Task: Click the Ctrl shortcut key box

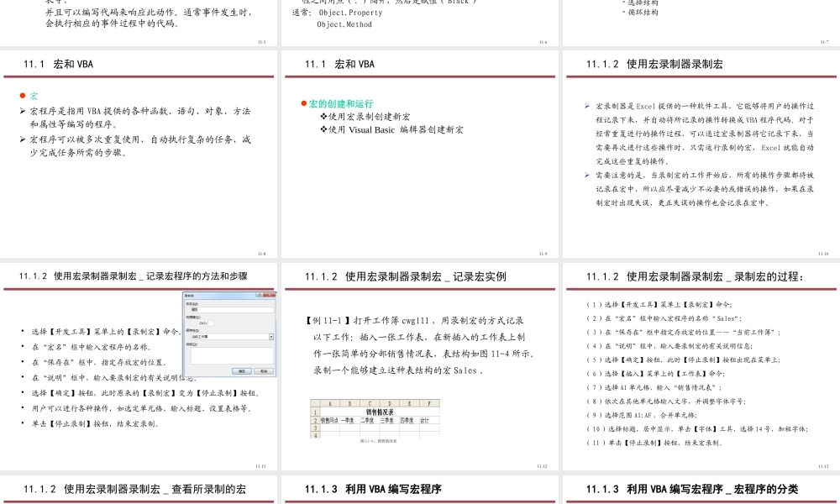Action: point(211,323)
